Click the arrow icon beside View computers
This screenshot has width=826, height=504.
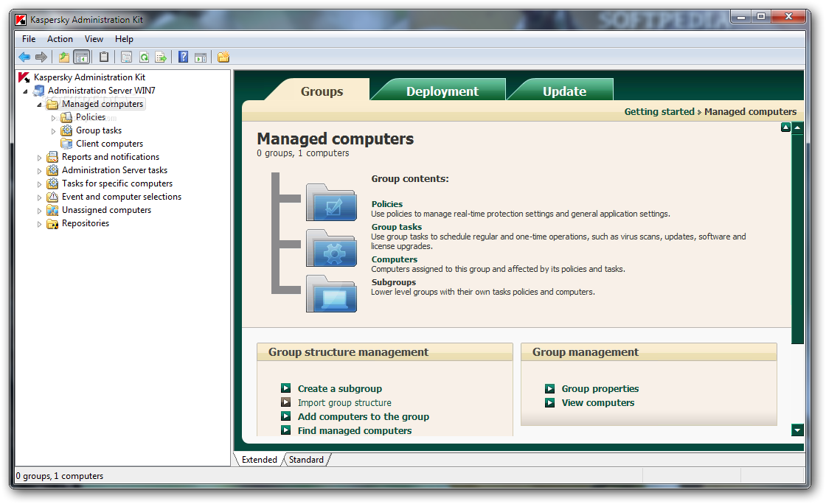tap(549, 402)
